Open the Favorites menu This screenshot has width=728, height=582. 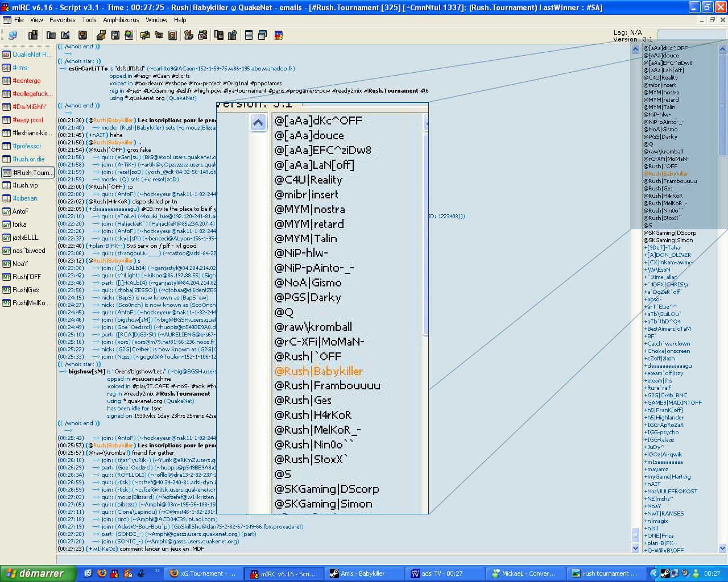(x=62, y=20)
